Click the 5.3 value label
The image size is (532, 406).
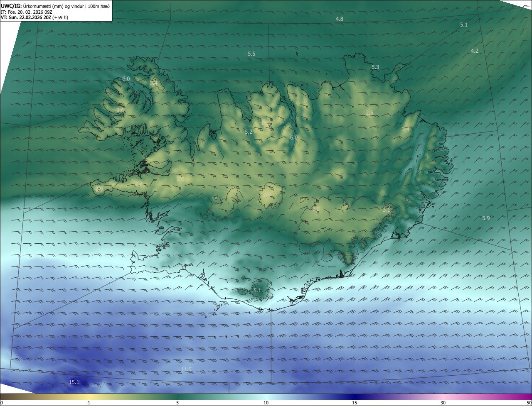point(375,67)
